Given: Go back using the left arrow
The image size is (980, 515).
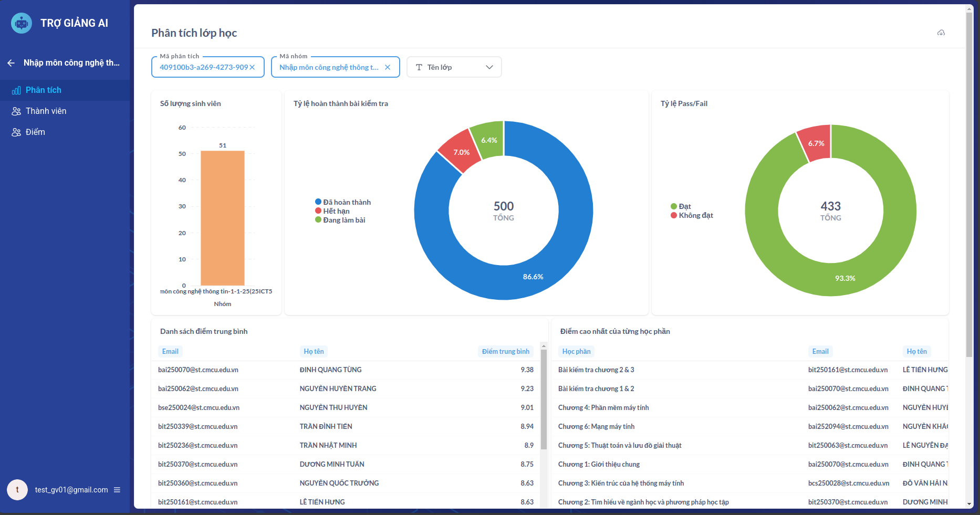Looking at the screenshot, I should (11, 63).
